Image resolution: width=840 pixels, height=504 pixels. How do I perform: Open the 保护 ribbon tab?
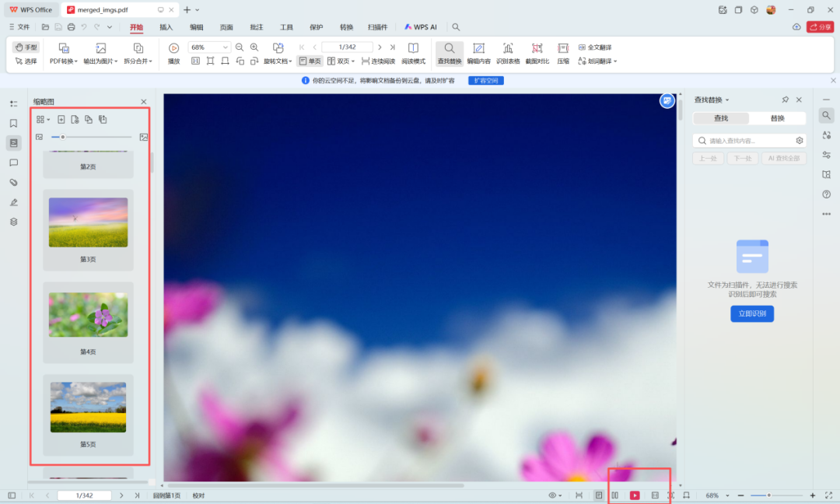(x=317, y=26)
